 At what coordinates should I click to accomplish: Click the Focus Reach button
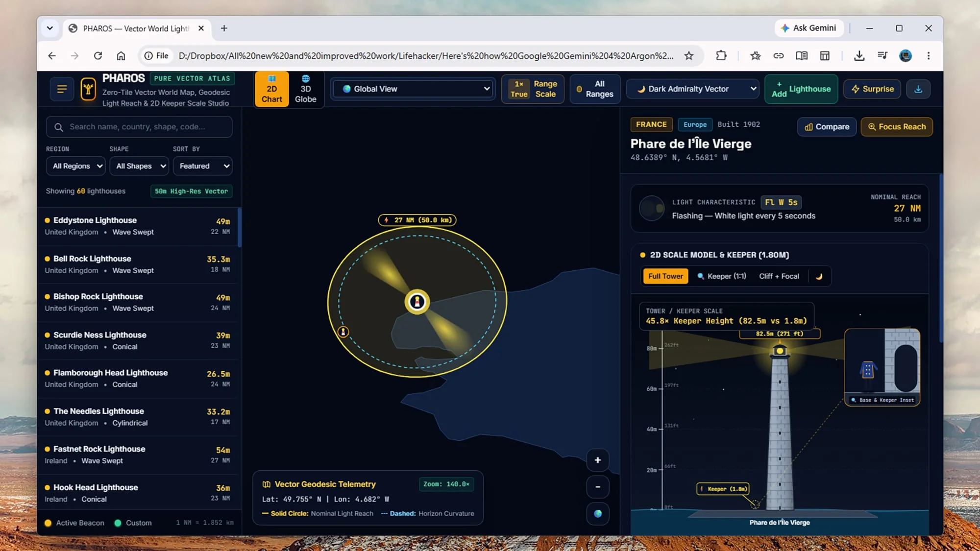point(897,127)
